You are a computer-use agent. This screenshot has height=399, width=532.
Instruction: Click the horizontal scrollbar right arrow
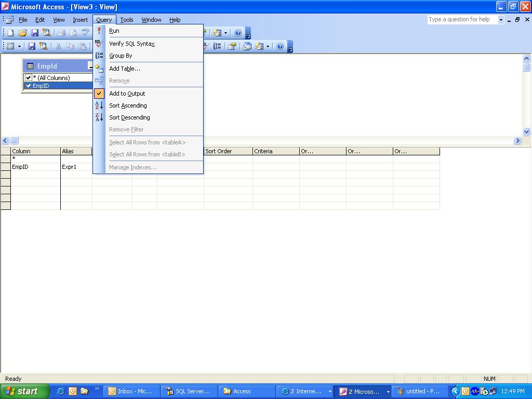(517, 140)
